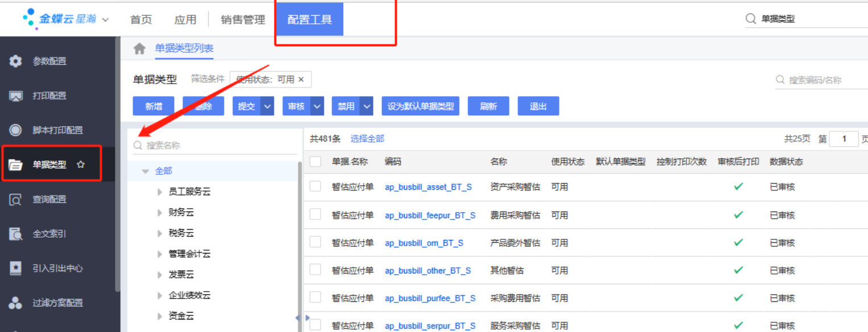Click the home icon beside 单据类型列表
Viewport: 868px width, 332px height.
139,49
